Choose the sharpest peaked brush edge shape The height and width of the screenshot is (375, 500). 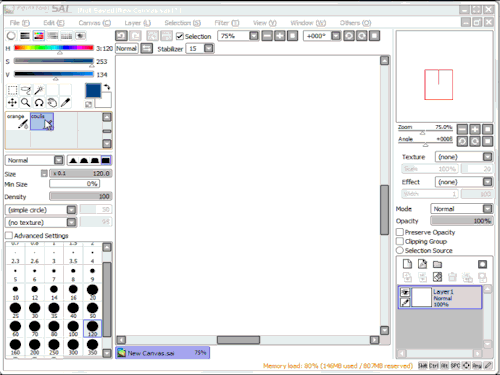pyautogui.click(x=73, y=160)
